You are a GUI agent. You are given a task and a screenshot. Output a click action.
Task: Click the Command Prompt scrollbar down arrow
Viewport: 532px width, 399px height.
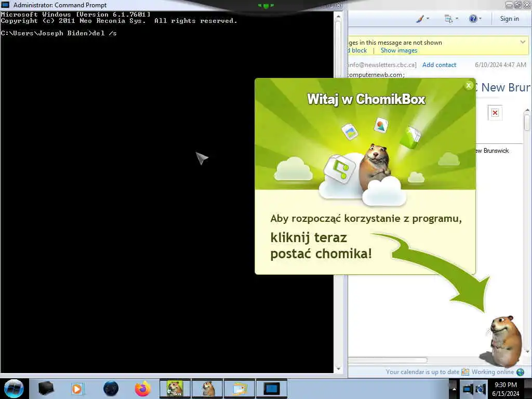(x=338, y=369)
